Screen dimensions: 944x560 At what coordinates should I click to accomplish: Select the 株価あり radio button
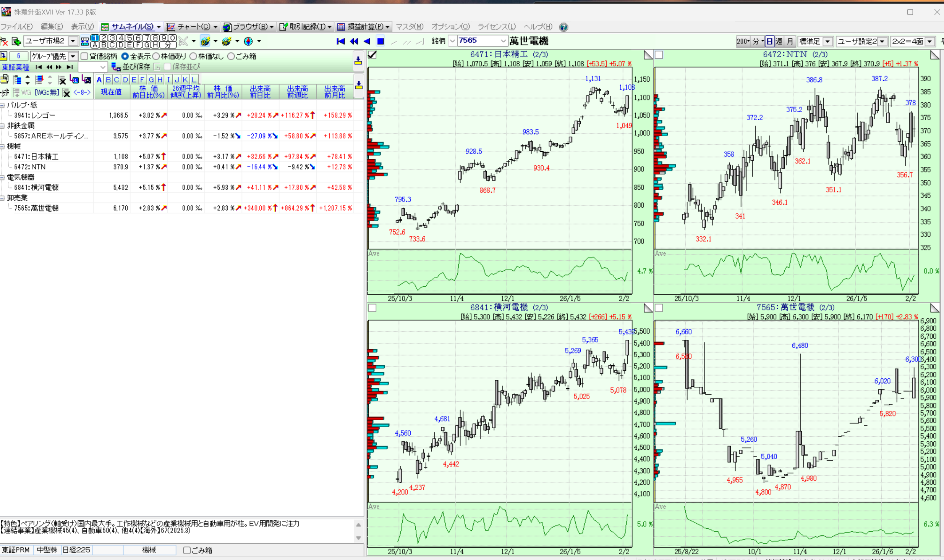pyautogui.click(x=156, y=56)
